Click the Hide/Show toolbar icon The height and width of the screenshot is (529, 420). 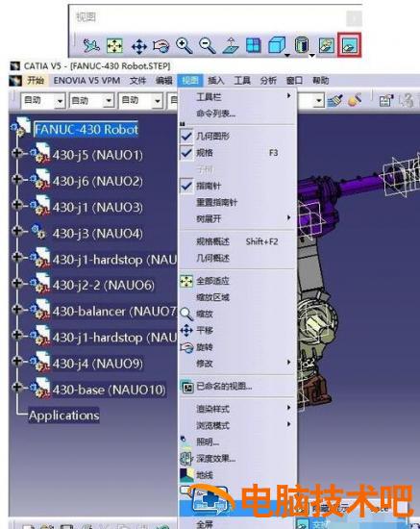point(327,45)
